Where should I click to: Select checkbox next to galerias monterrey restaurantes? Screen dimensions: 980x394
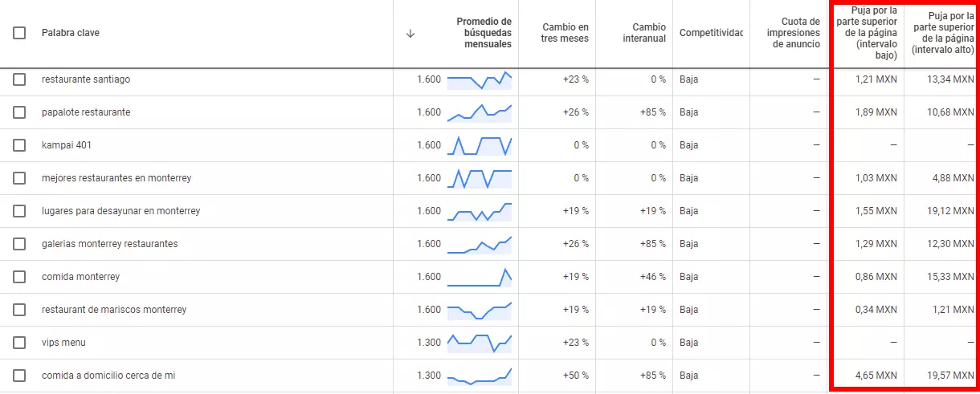point(19,244)
